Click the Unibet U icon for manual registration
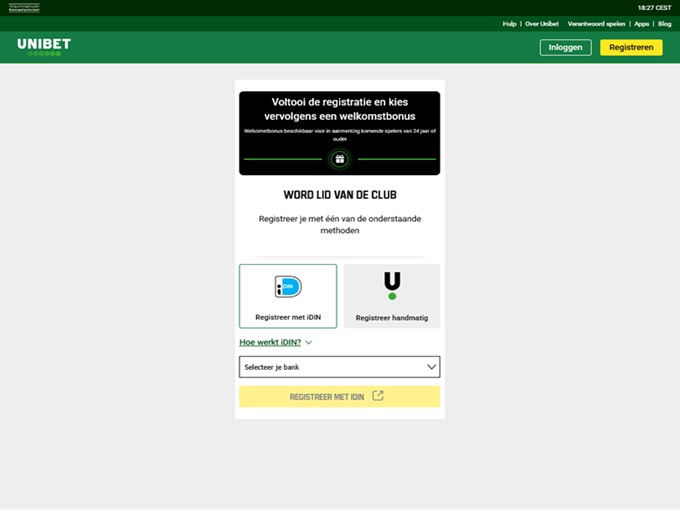This screenshot has width=680, height=511. [x=392, y=286]
